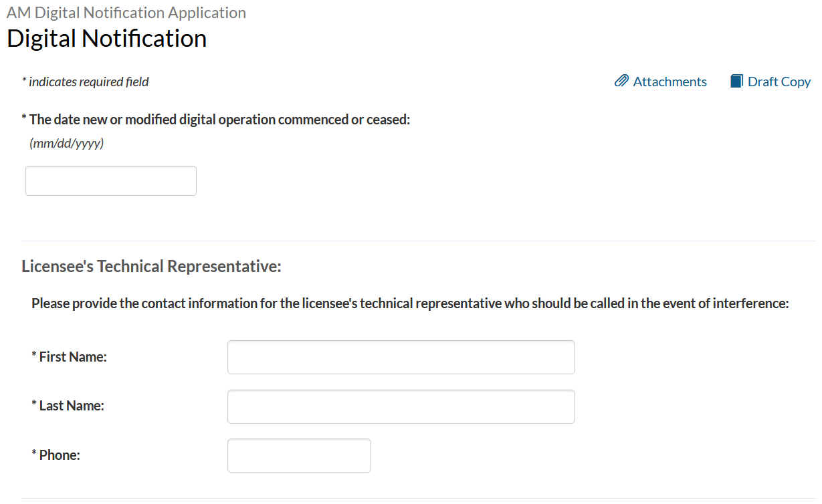Click the divider above Licensee's Technical Representative

tap(418, 241)
